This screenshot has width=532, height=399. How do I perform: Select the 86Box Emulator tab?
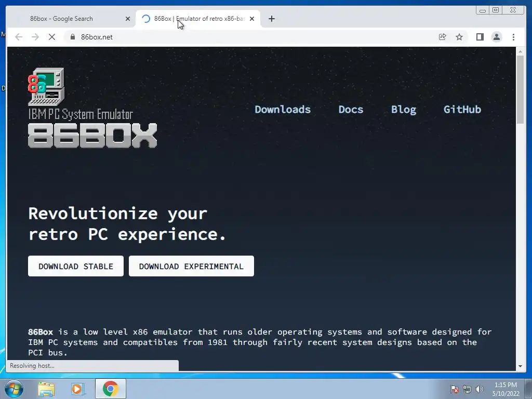(x=198, y=19)
